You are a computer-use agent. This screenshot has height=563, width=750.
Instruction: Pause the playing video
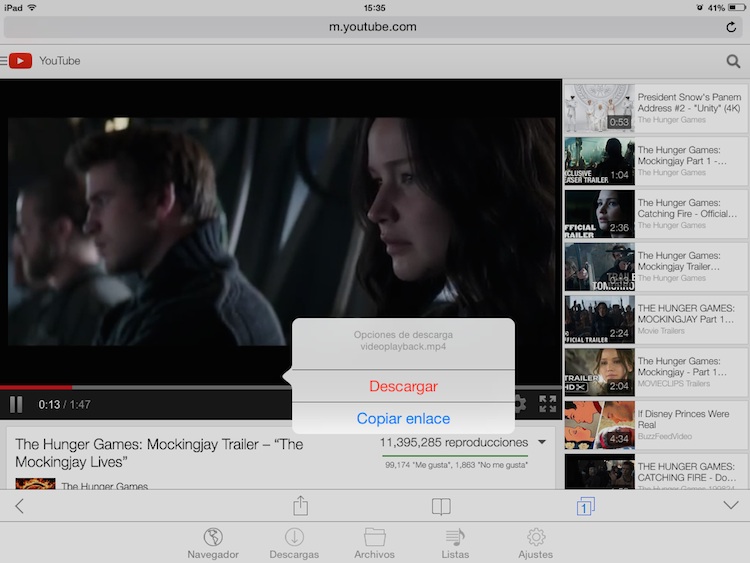(16, 404)
